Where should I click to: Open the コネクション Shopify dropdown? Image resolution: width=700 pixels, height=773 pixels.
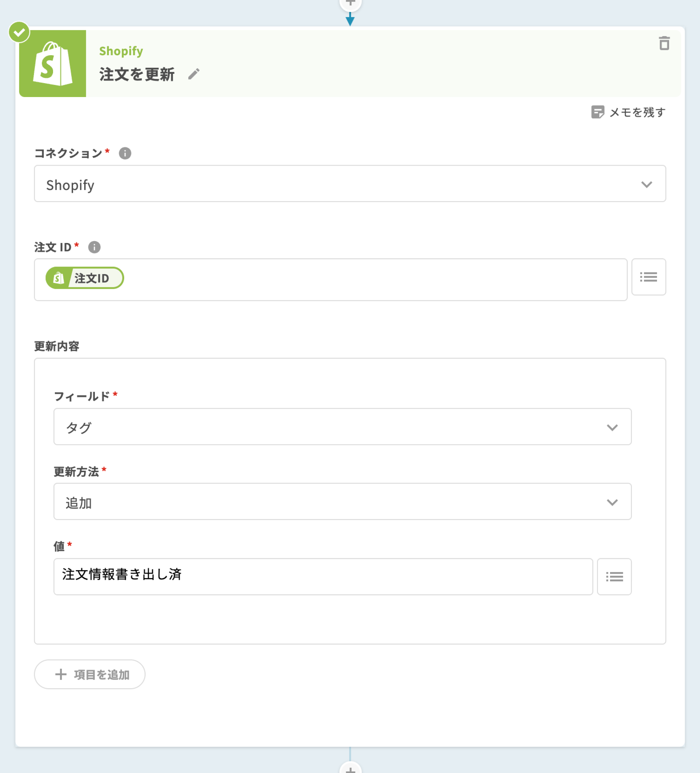coord(350,184)
